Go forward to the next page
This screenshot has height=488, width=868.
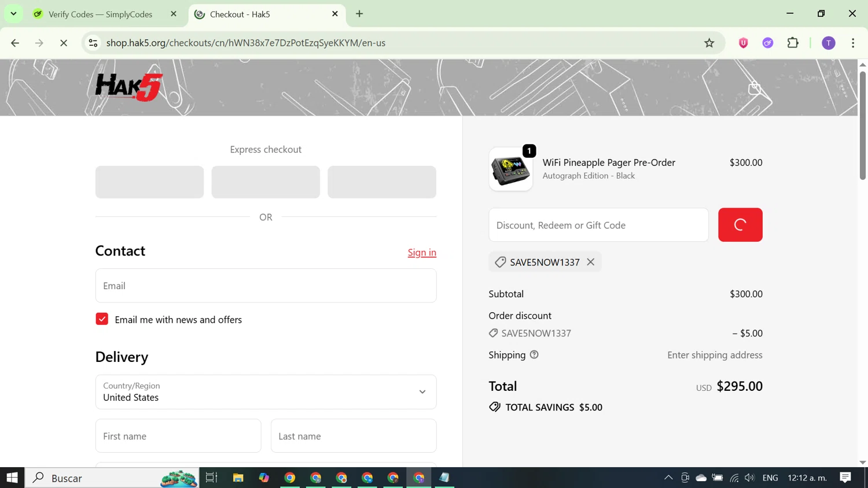(x=39, y=43)
